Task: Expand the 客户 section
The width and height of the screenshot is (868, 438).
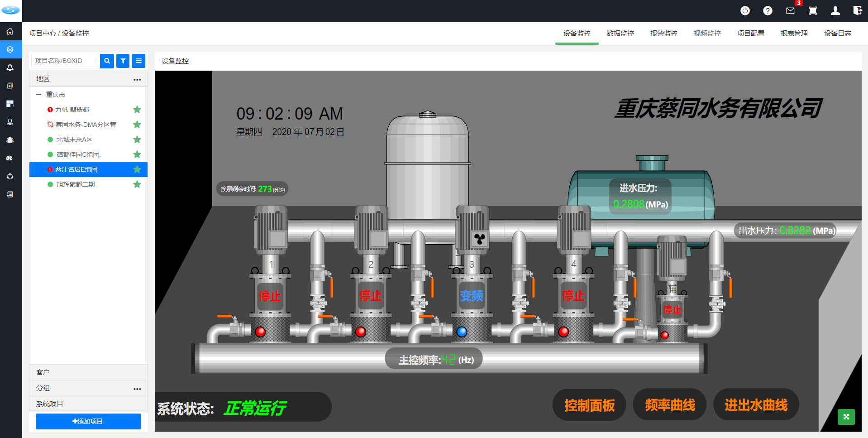Action: click(88, 372)
